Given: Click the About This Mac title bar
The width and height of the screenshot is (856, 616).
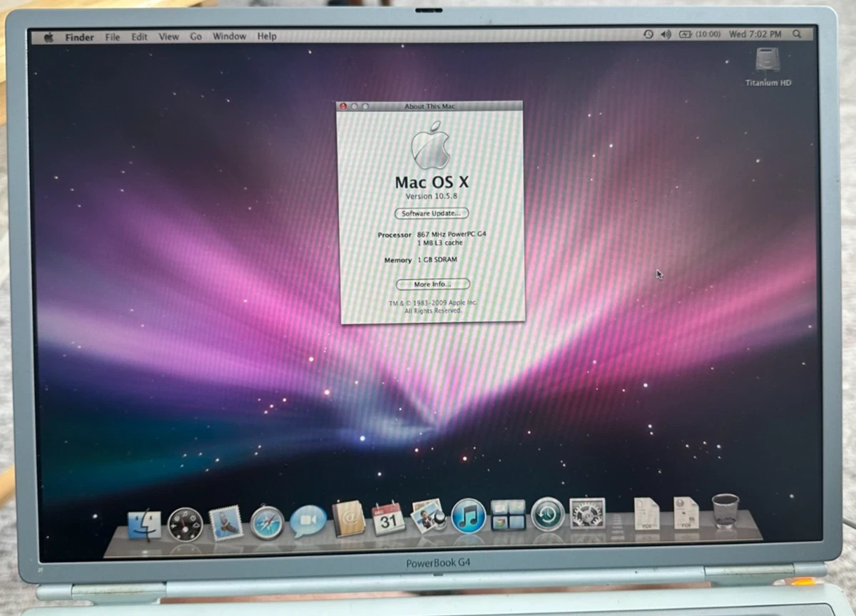Looking at the screenshot, I should coord(429,106).
